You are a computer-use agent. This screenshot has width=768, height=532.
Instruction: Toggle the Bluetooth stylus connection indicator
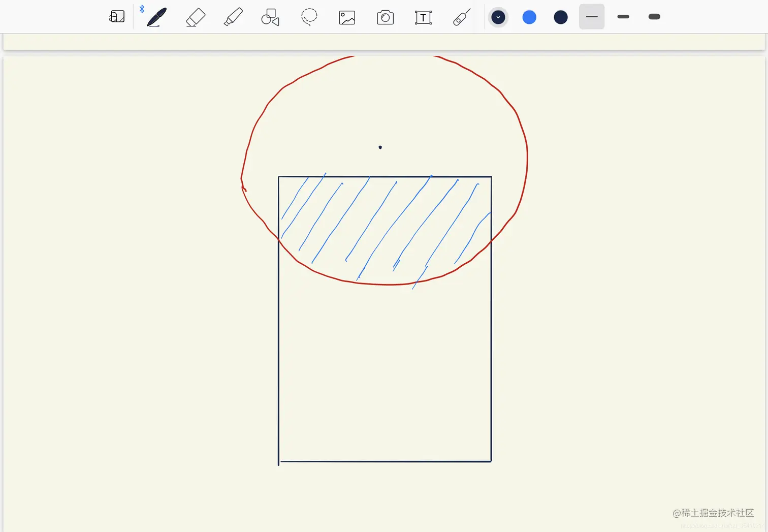pyautogui.click(x=142, y=8)
